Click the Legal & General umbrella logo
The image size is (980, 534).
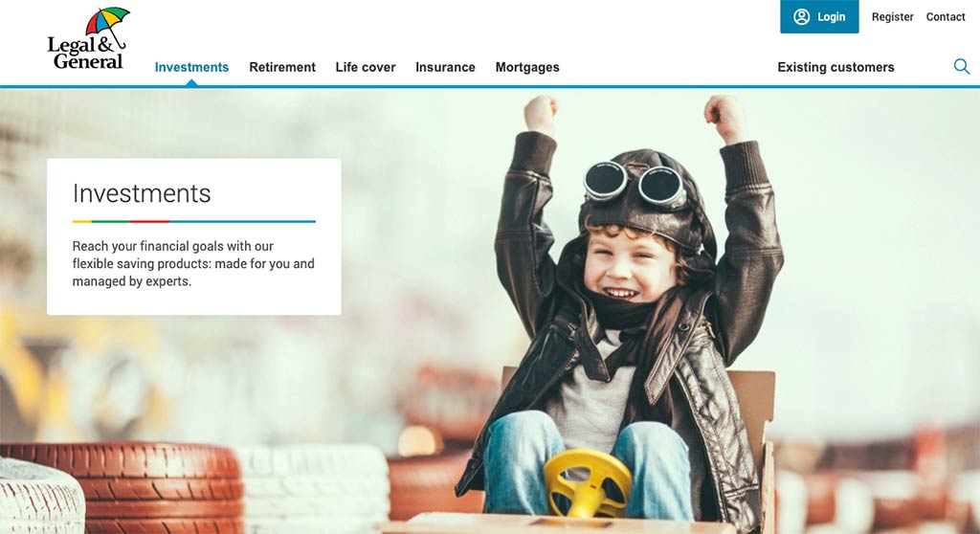pos(88,38)
